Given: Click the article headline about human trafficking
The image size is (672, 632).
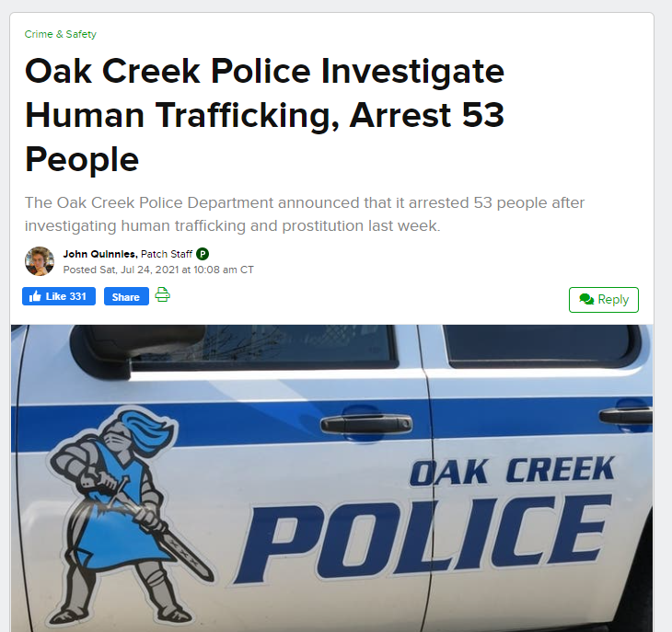Looking at the screenshot, I should [x=264, y=115].
